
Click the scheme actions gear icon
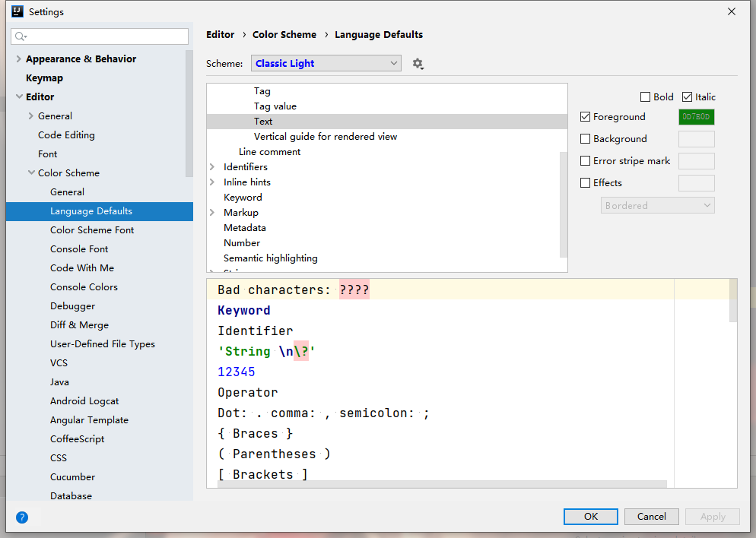pyautogui.click(x=418, y=64)
